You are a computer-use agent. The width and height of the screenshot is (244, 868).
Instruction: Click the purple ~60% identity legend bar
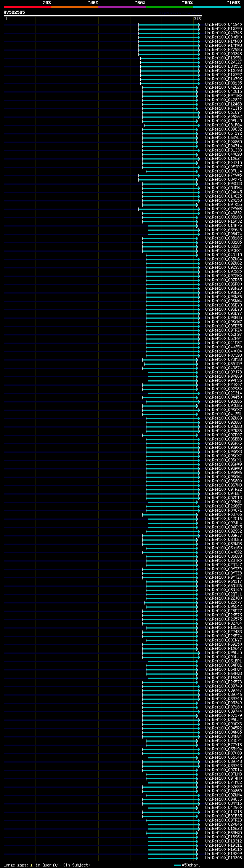click(x=122, y=7)
